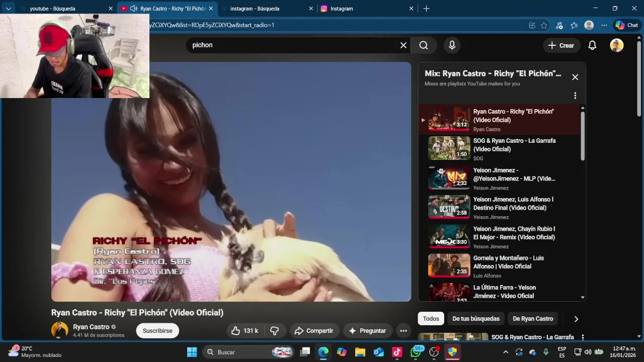The height and width of the screenshot is (362, 644).
Task: Open File Explorer from taskbar
Action: (360, 352)
